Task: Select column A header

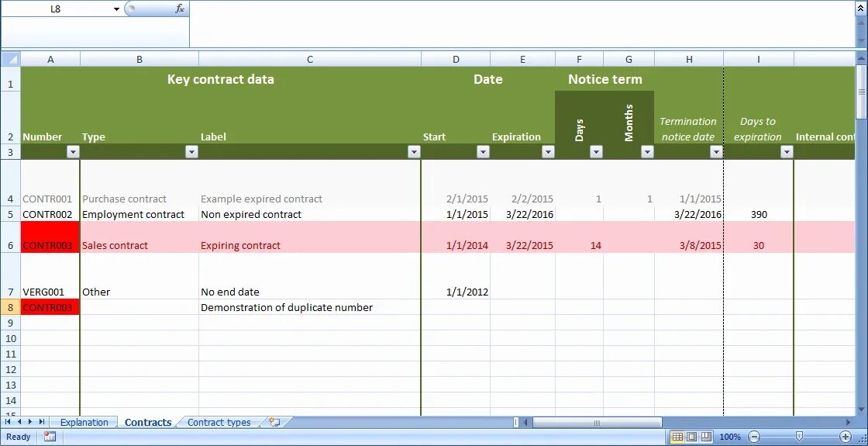Action: click(x=50, y=59)
